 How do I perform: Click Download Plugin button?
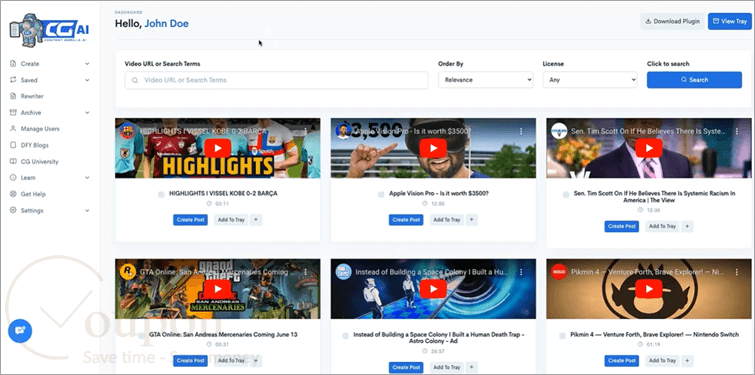tap(672, 21)
